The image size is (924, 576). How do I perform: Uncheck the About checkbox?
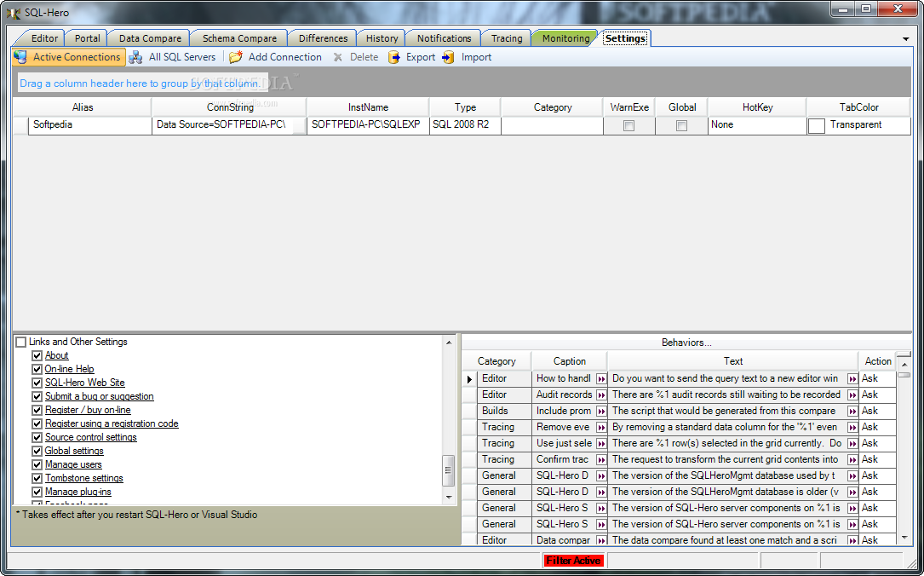point(37,355)
